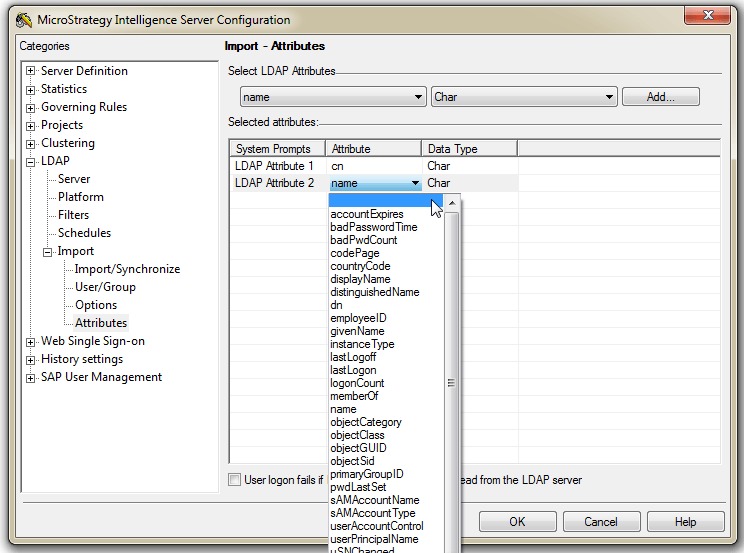744x553 pixels.
Task: Choose lastLogon from the list
Action: [353, 370]
